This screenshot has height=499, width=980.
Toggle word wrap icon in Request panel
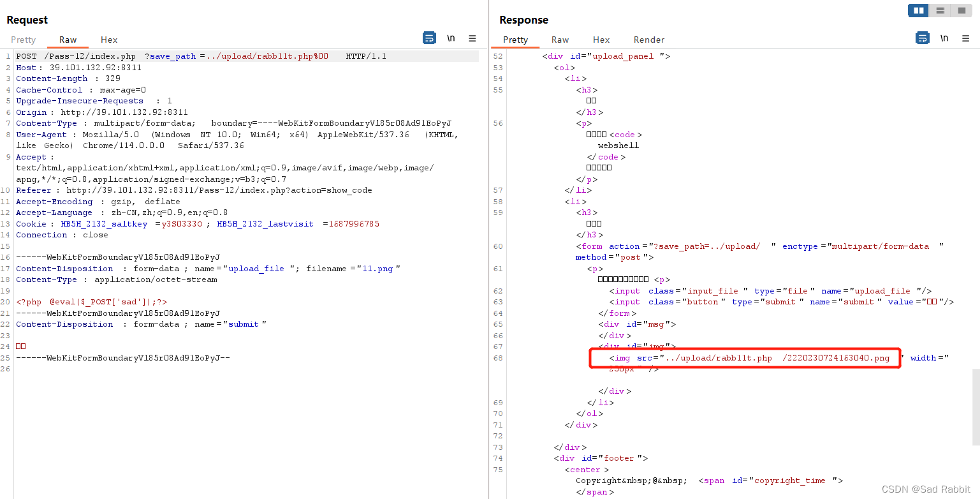(x=430, y=38)
